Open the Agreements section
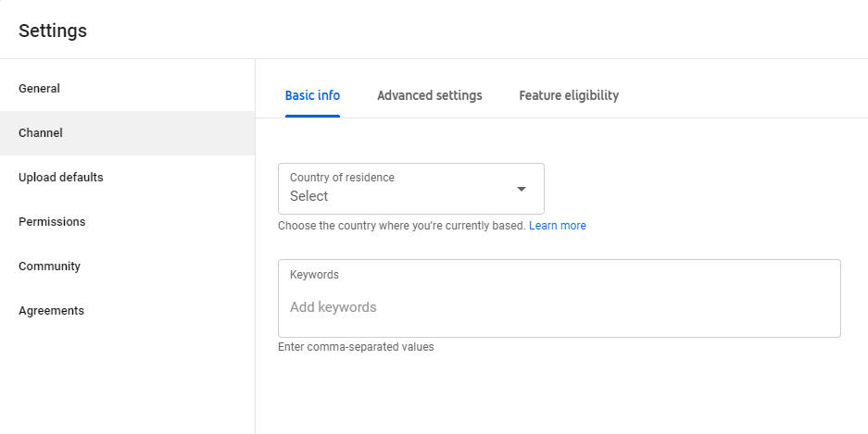 (51, 311)
